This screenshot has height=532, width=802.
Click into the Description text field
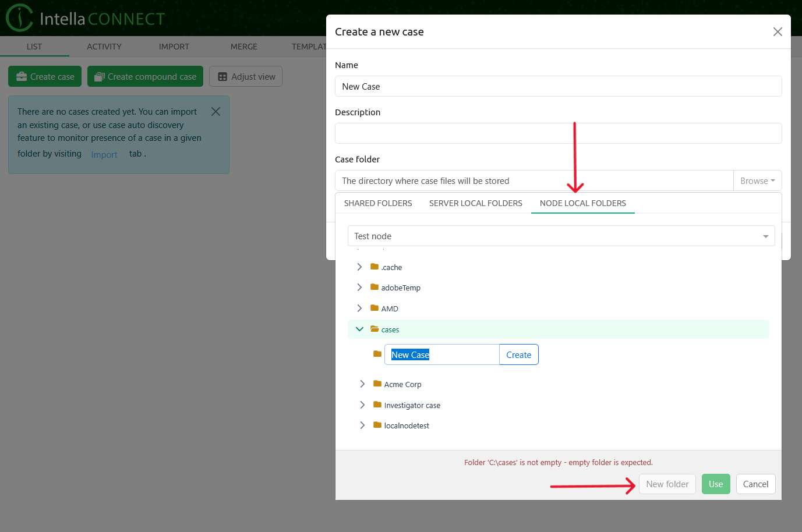(x=558, y=133)
